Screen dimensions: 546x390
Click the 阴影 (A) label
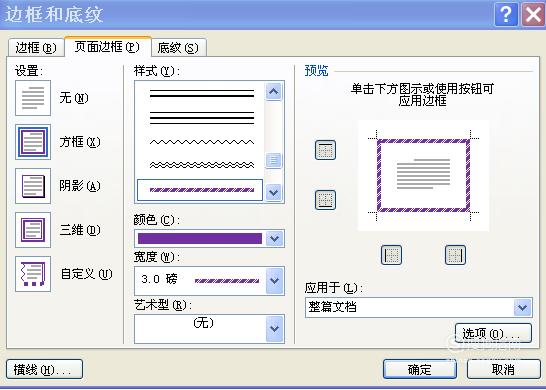click(80, 186)
